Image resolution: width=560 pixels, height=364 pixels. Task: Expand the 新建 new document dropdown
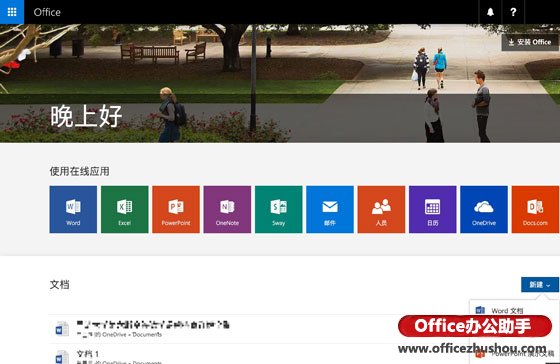(x=540, y=285)
